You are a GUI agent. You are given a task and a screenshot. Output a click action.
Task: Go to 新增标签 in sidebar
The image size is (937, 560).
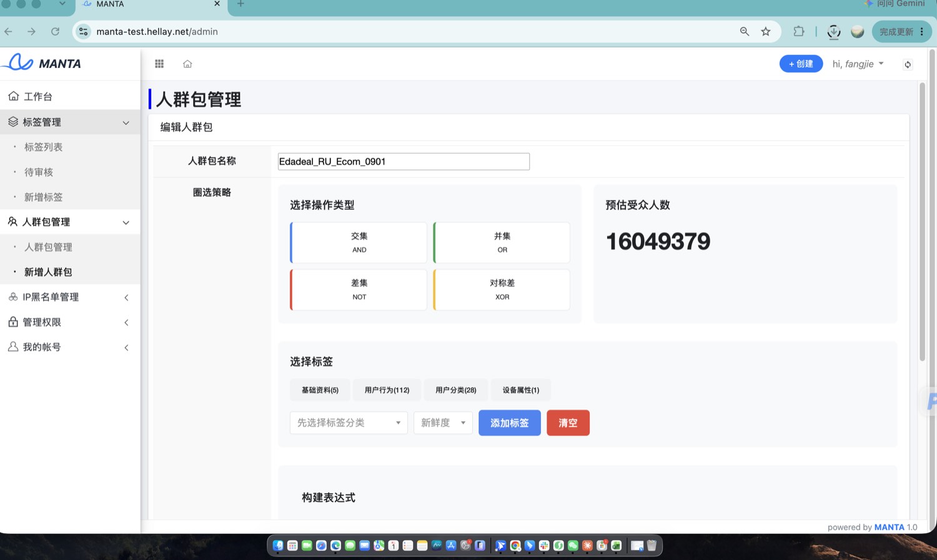(43, 197)
